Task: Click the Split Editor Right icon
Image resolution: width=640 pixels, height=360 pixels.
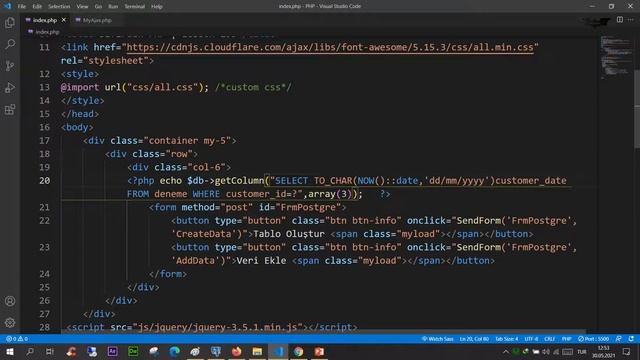Action: pyautogui.click(x=620, y=20)
